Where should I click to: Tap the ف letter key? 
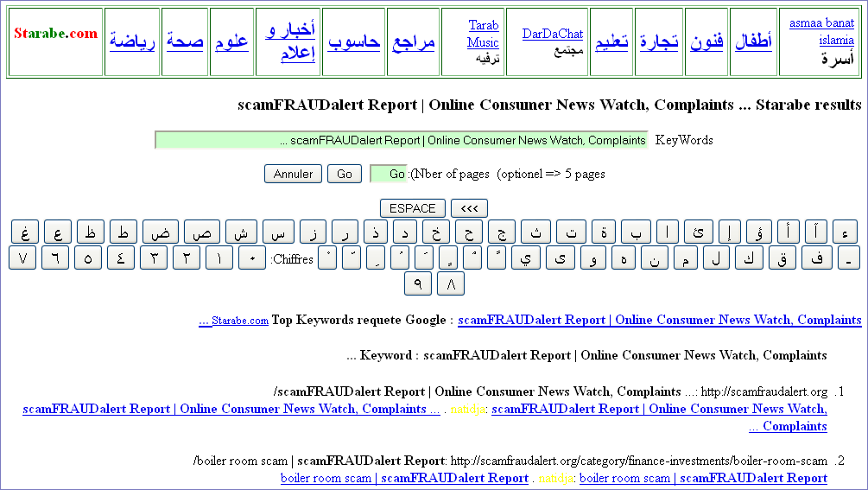click(x=817, y=258)
